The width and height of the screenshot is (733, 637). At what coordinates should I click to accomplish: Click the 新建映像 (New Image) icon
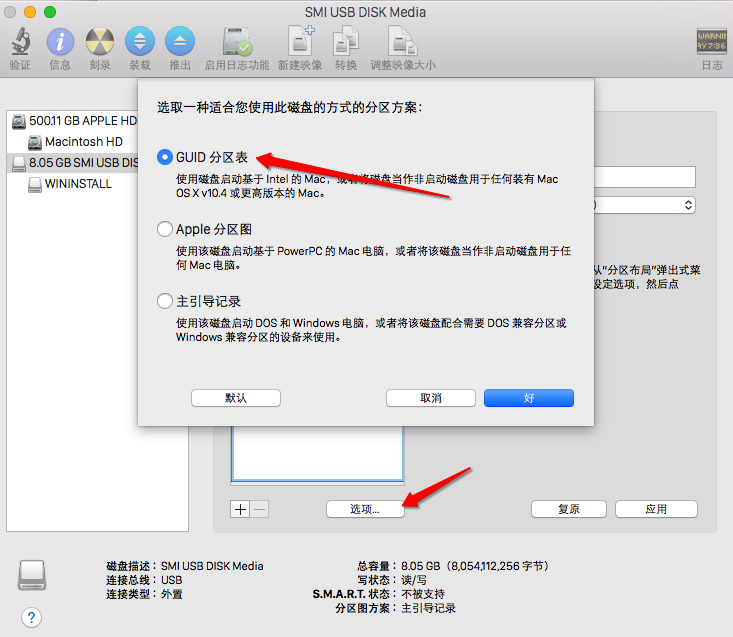(300, 41)
